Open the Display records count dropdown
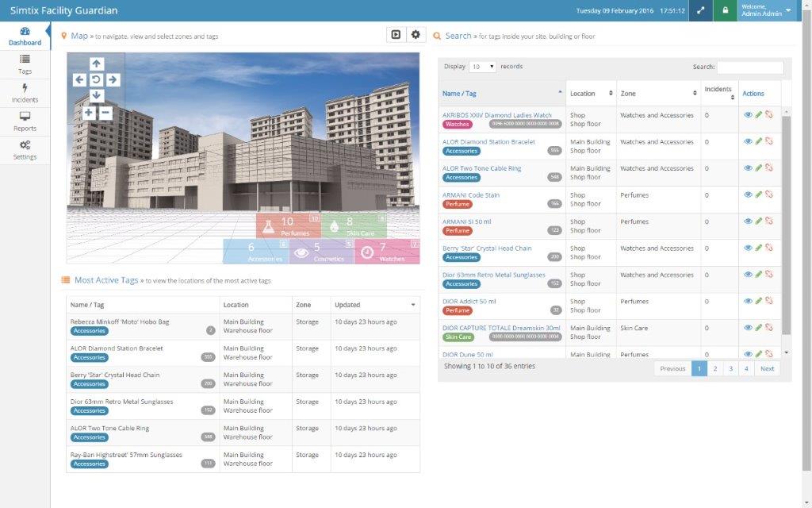The width and height of the screenshot is (812, 508). 482,67
